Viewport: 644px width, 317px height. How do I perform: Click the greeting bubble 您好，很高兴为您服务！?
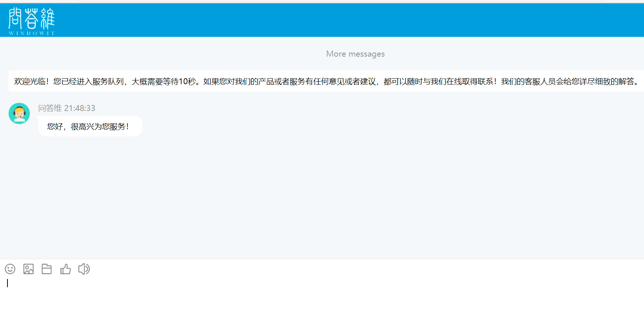click(x=89, y=127)
